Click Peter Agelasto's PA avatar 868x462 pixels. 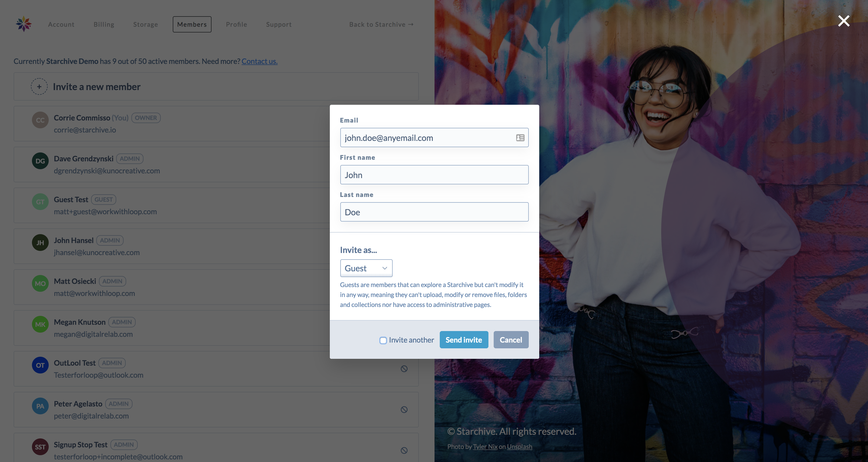pos(40,406)
